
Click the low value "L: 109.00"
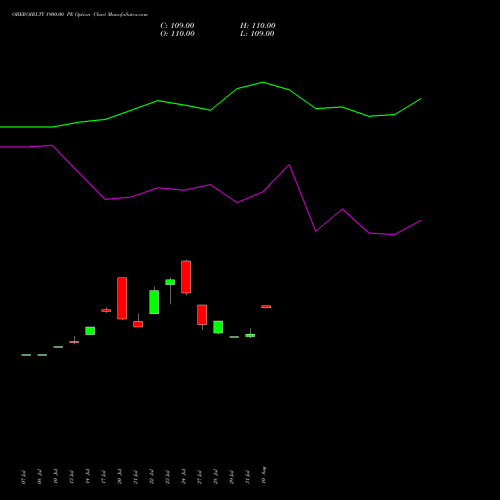257,34
